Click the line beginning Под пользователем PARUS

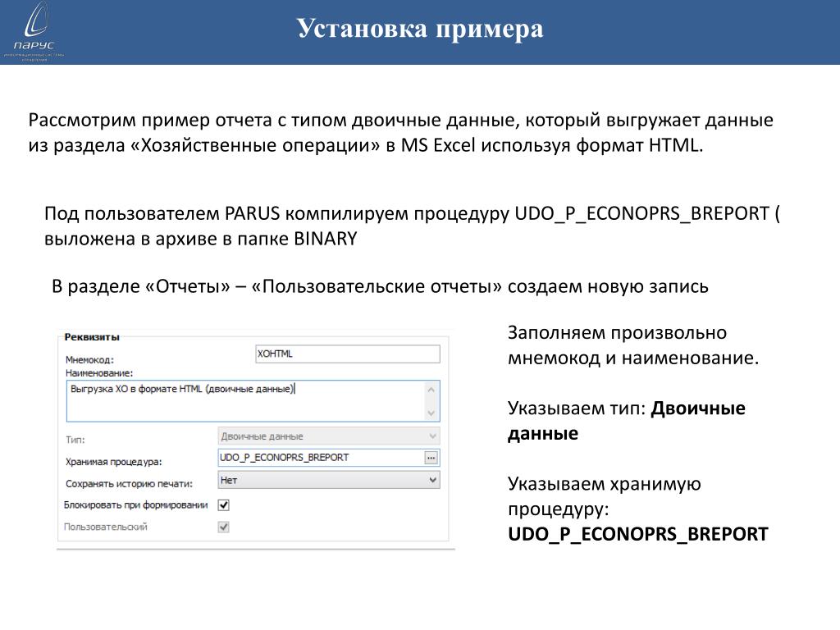coord(412,226)
